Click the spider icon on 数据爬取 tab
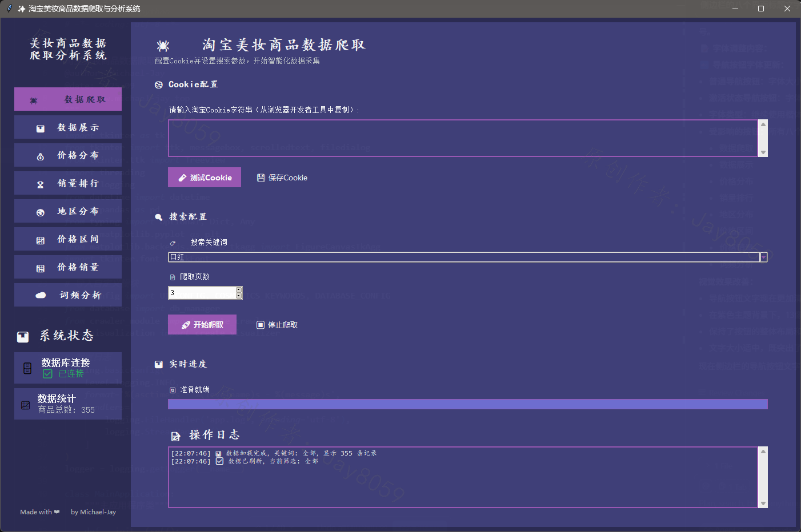 click(34, 100)
